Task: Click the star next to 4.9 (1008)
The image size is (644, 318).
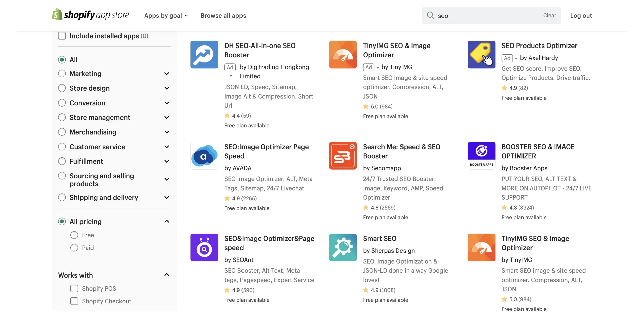Action: [x=366, y=290]
